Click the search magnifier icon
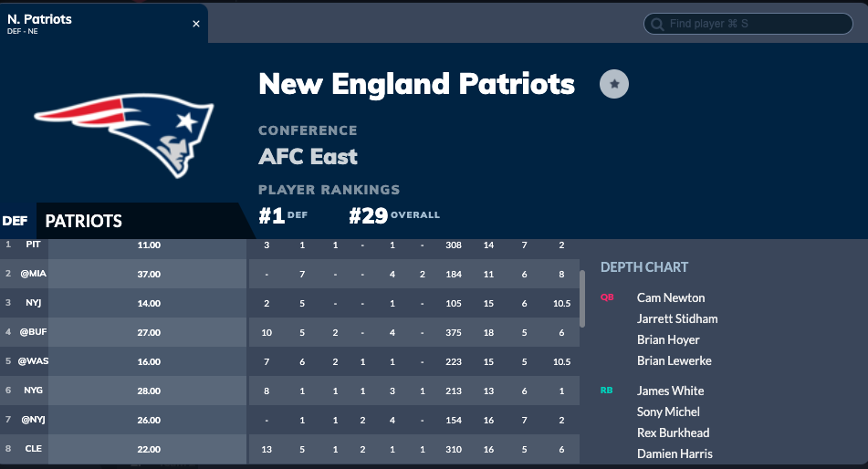This screenshot has width=868, height=469. (657, 24)
